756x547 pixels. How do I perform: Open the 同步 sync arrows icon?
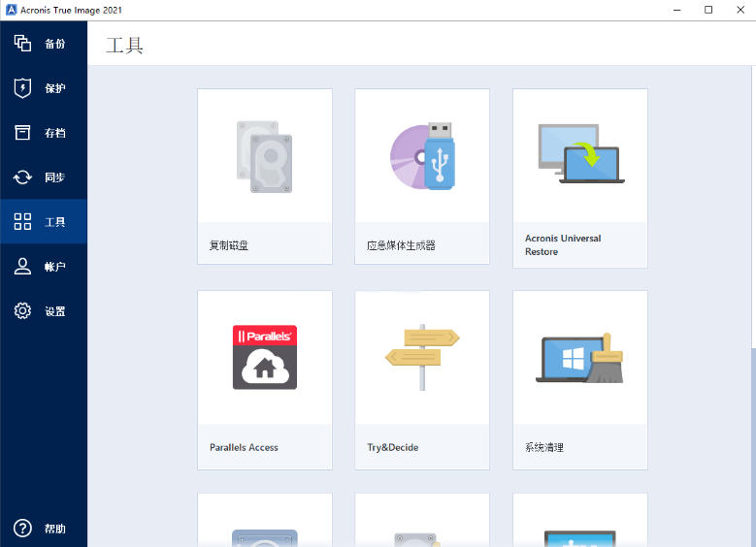(22, 177)
